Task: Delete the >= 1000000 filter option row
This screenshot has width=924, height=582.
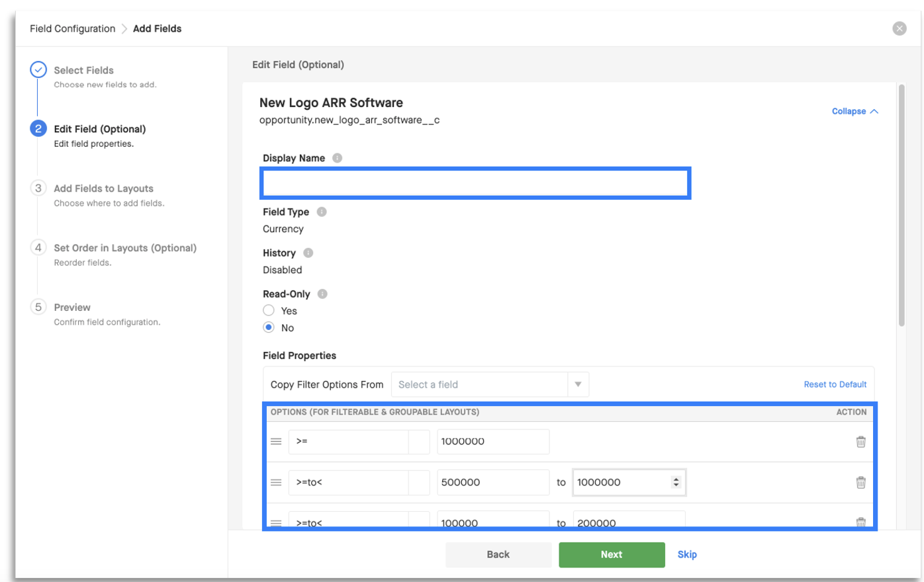Action: pos(860,442)
